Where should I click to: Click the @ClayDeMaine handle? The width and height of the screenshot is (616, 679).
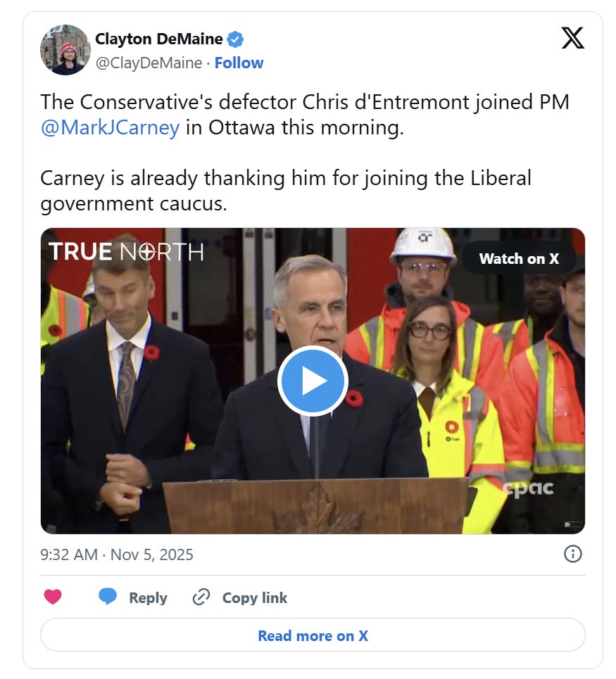pos(149,63)
